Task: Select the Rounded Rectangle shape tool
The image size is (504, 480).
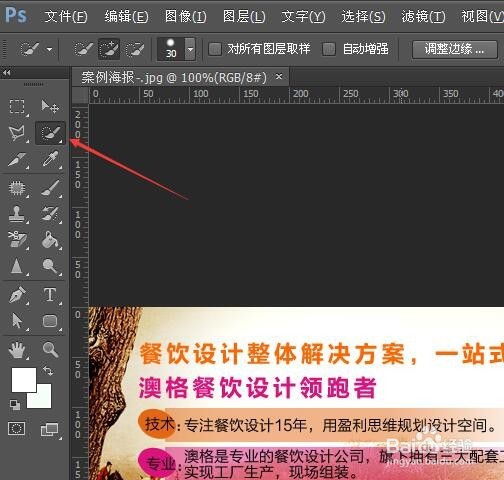Action: pos(50,321)
